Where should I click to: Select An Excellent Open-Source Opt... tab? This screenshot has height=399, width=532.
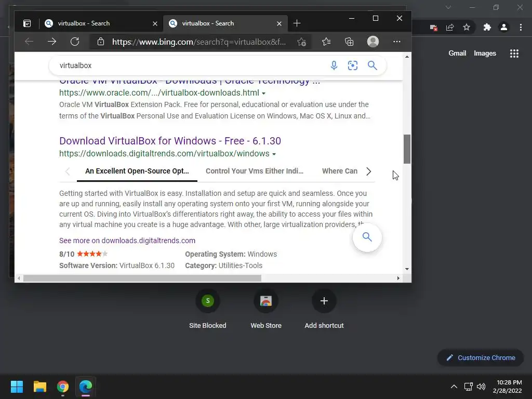[137, 171]
